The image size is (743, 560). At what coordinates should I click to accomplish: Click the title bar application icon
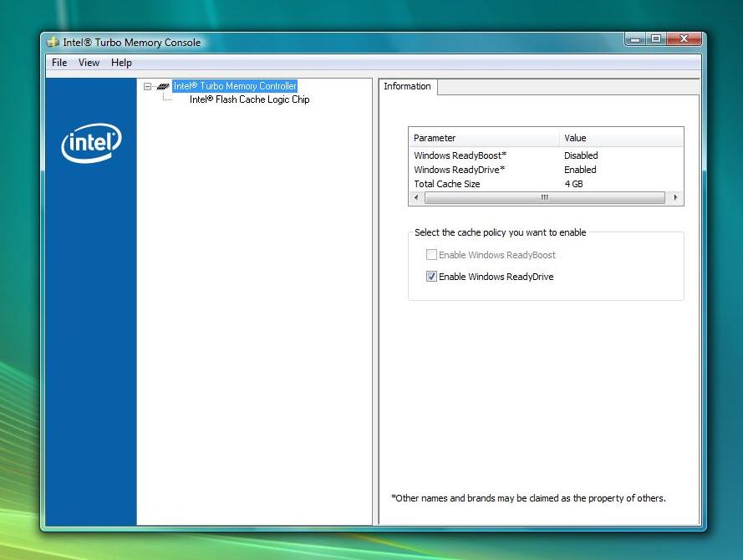(53, 43)
